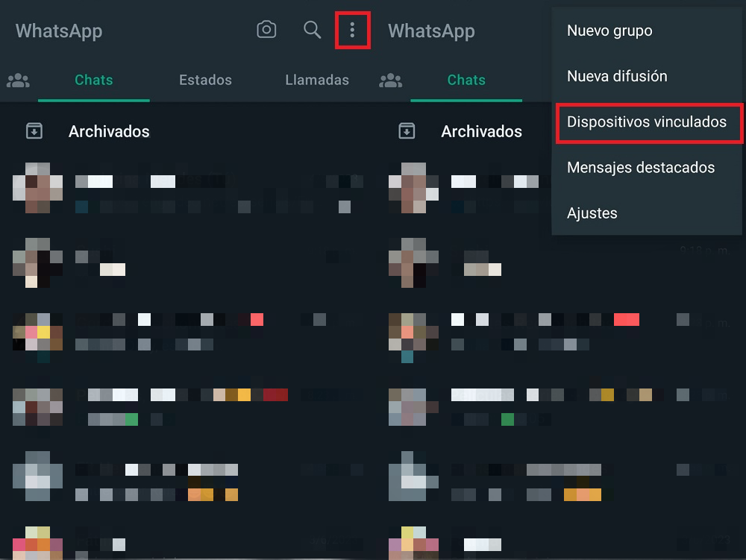The width and height of the screenshot is (746, 560).
Task: Open the three-dot more options menu
Action: click(352, 31)
